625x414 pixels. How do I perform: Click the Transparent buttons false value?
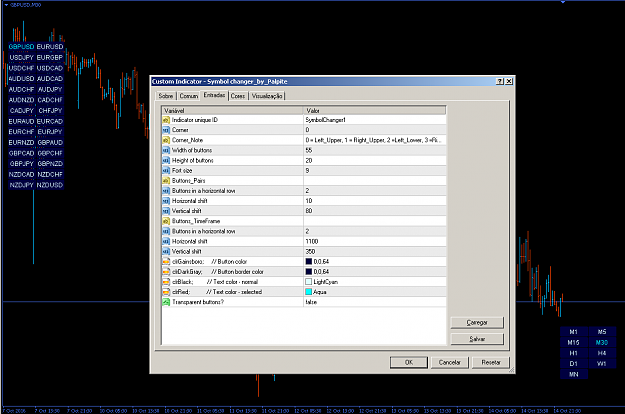(374, 302)
